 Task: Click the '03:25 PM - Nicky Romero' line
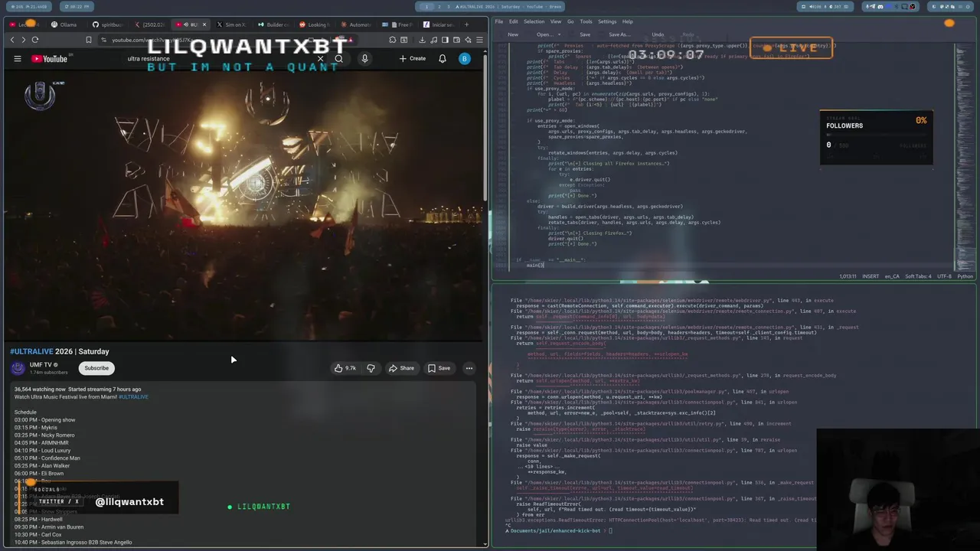point(44,435)
